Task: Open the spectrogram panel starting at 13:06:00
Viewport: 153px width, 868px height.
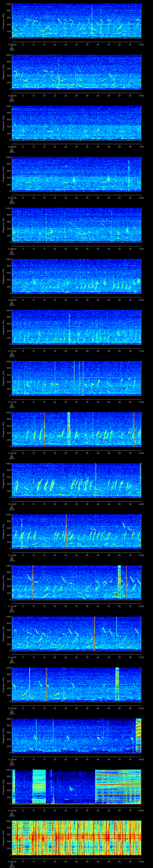Action: [76, 123]
